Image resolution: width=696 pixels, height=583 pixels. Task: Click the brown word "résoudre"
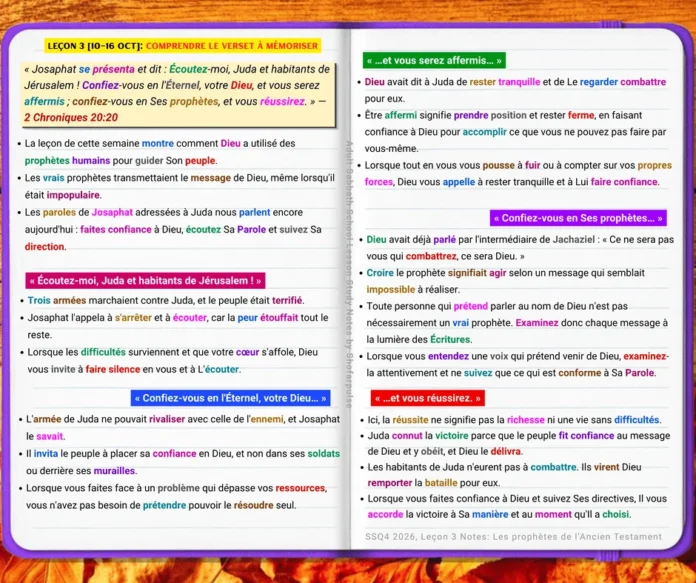(253, 505)
